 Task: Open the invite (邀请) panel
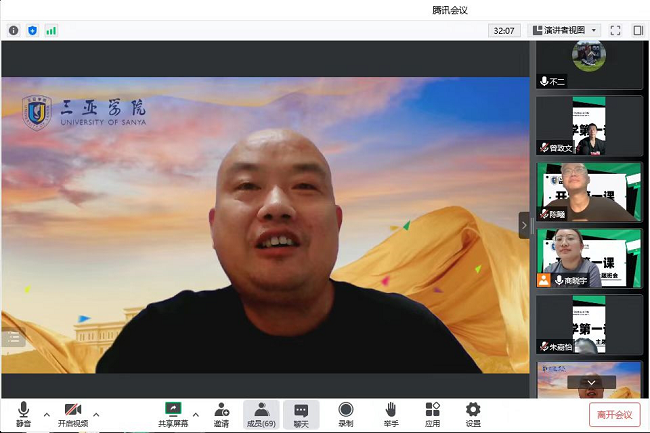click(x=221, y=414)
